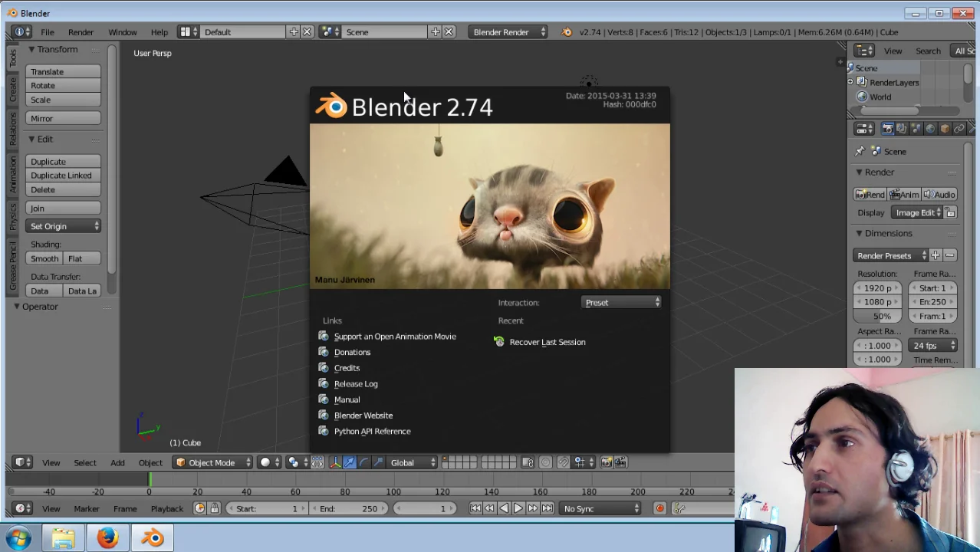Open the Info editor type selector icon

[x=21, y=31]
